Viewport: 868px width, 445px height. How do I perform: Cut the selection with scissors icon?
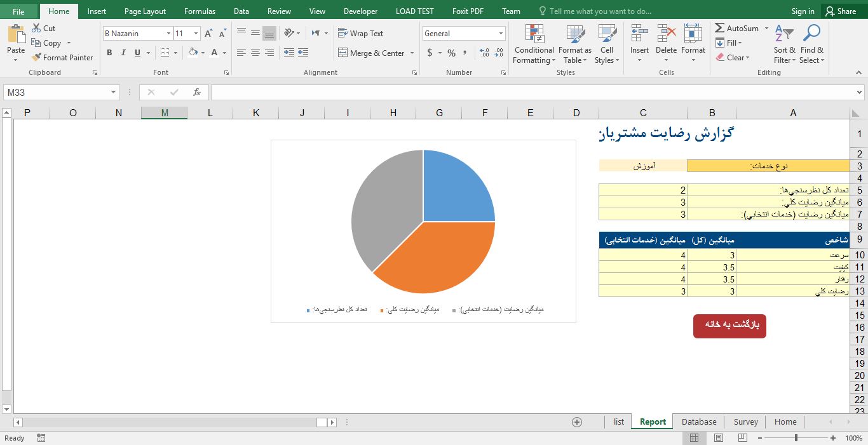click(36, 29)
